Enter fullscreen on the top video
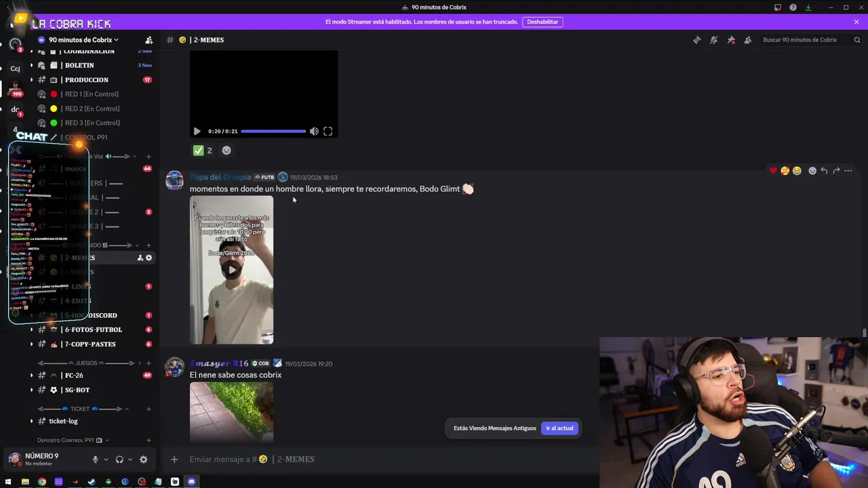868x488 pixels. click(x=328, y=131)
